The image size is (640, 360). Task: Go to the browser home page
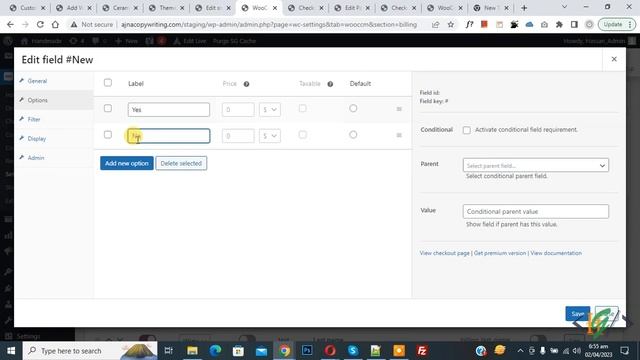(55, 24)
